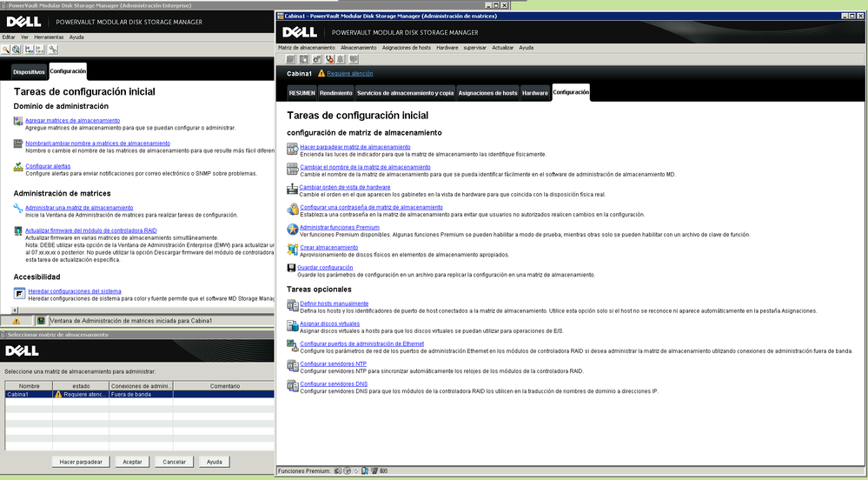Image resolution: width=868 pixels, height=480 pixels.
Task: Click 'Fuera de banda' cell
Action: point(141,395)
